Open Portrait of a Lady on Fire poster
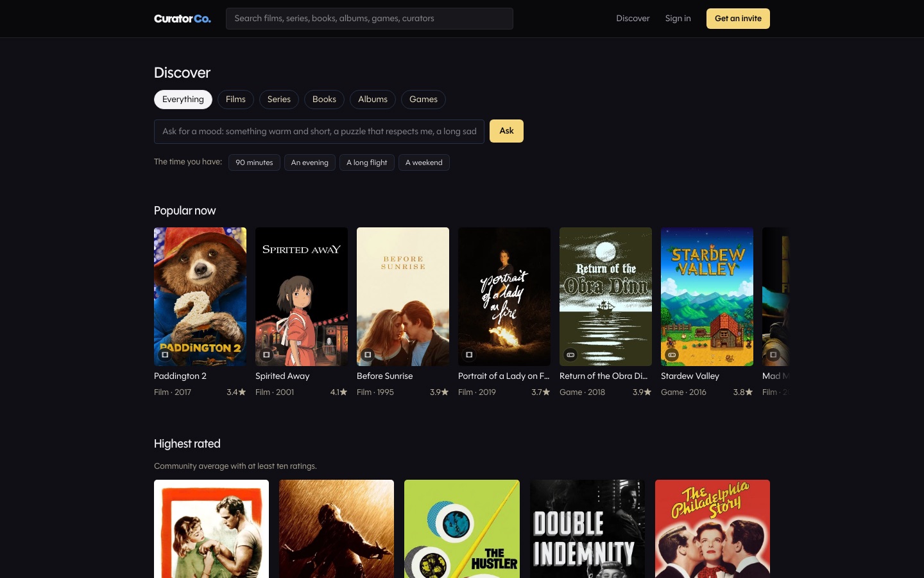Viewport: 924px width, 578px height. click(504, 297)
